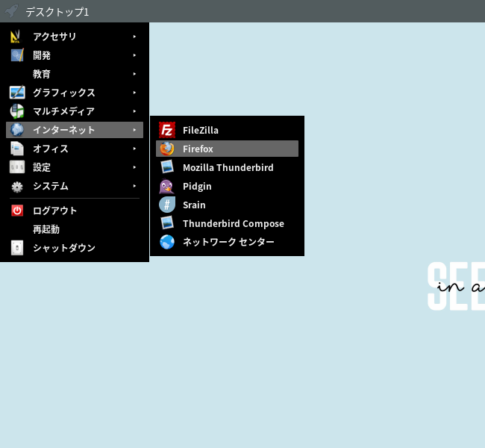This screenshot has height=448, width=485.
Task: Click the アクセサリ category icon
Action: (x=16, y=37)
